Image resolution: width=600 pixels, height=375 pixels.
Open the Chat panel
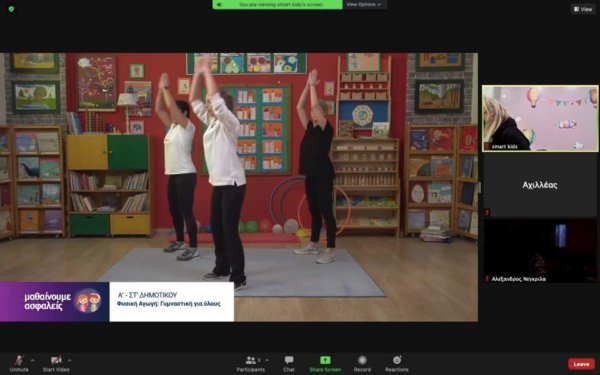[x=289, y=364]
